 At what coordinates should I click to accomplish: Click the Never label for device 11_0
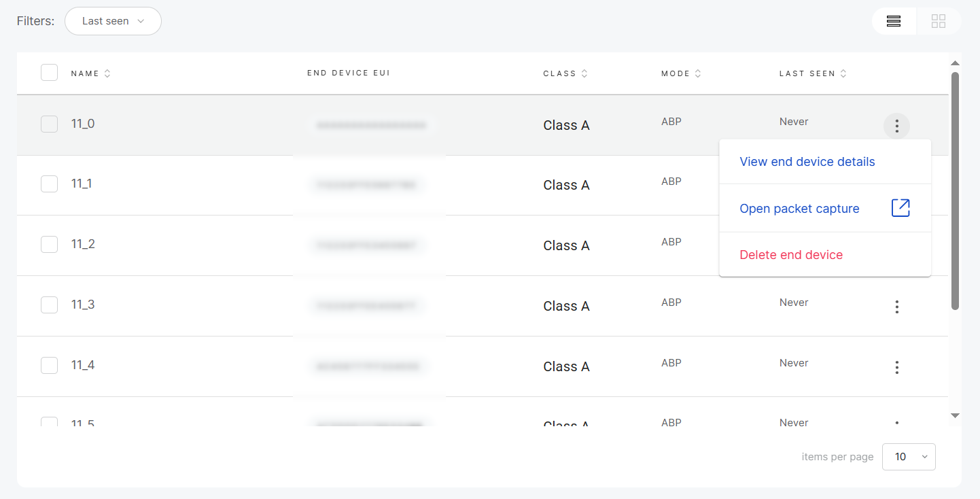coord(794,121)
